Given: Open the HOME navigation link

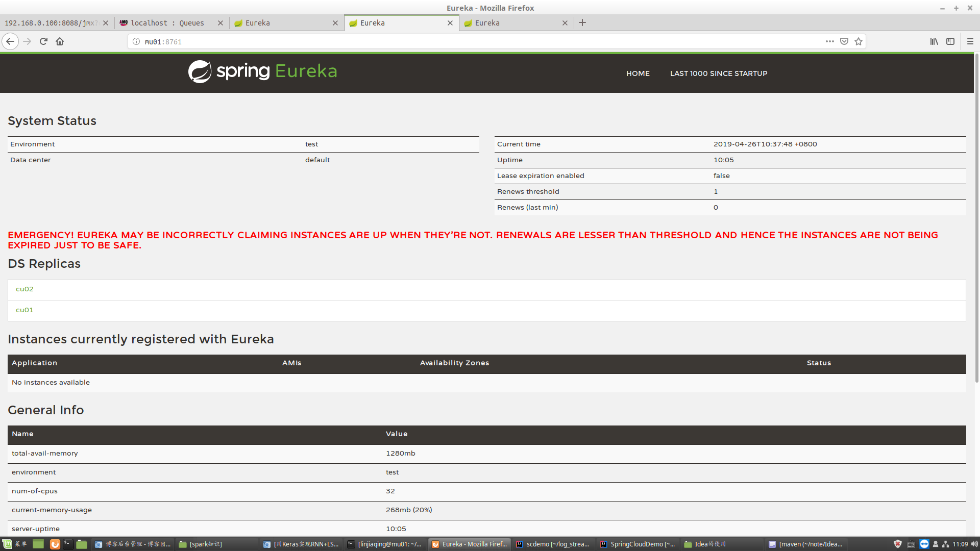Looking at the screenshot, I should (638, 73).
